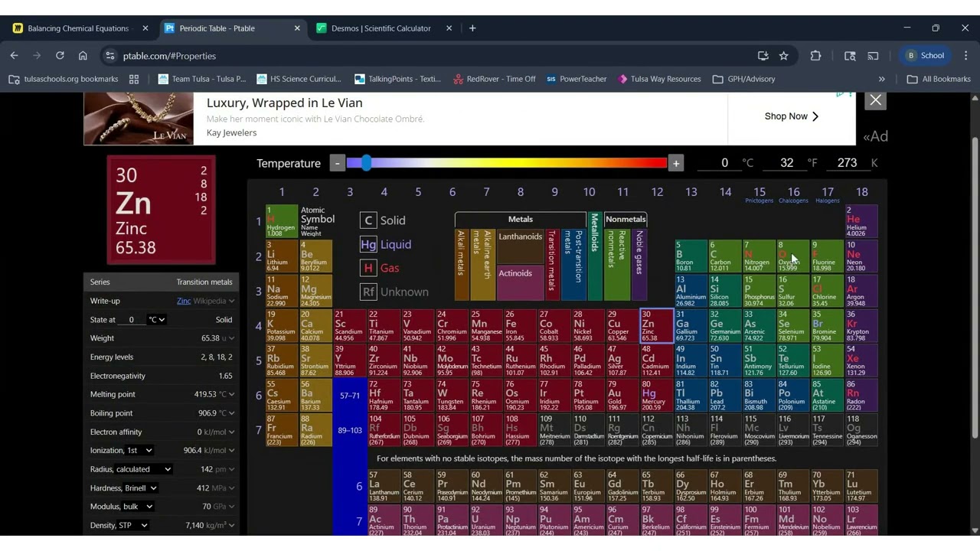
Task: Click the cast media icon
Action: tap(873, 56)
